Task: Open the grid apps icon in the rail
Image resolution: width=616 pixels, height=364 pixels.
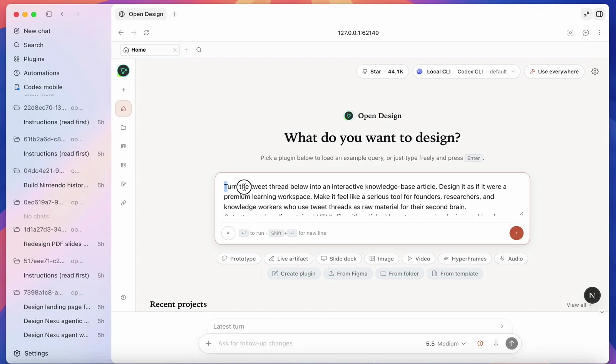Action: tap(123, 165)
